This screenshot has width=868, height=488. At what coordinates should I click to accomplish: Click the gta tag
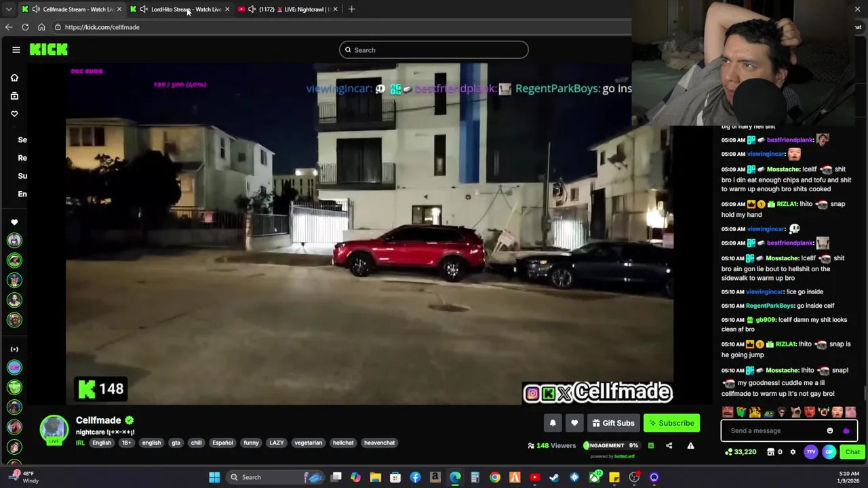176,443
